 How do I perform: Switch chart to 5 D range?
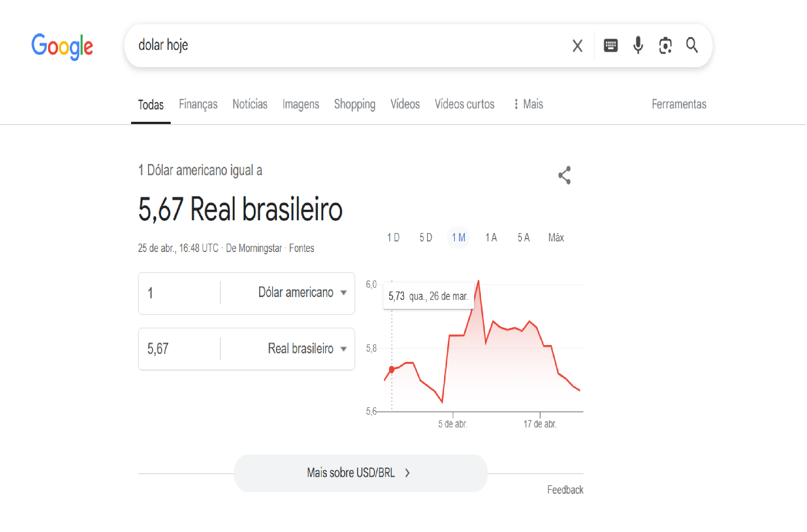(x=426, y=238)
